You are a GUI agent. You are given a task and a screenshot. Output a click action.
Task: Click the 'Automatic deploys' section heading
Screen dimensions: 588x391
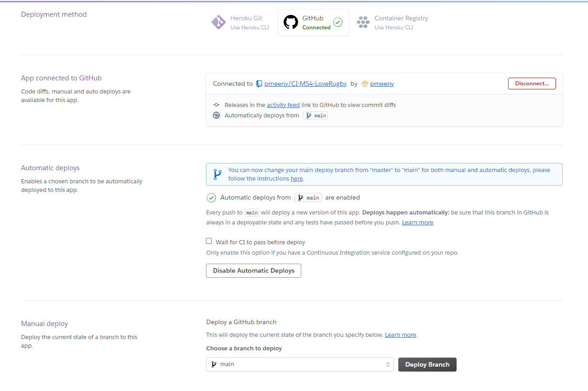coord(50,168)
